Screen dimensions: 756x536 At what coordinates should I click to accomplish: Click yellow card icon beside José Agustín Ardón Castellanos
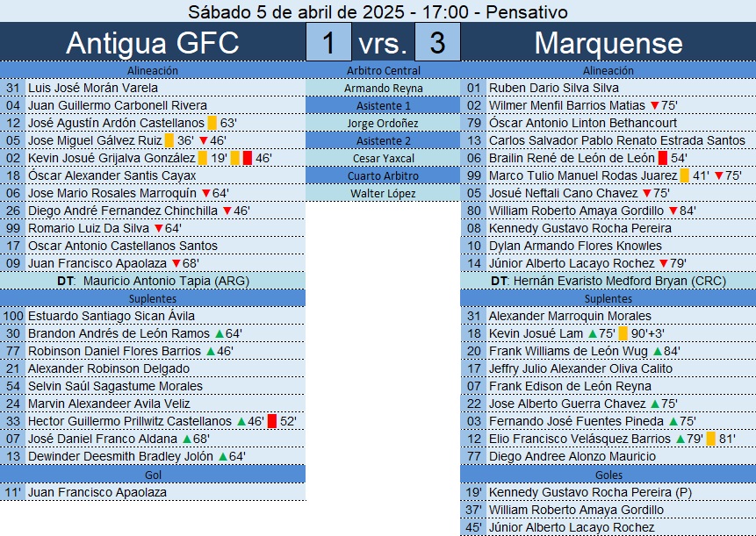click(x=212, y=123)
